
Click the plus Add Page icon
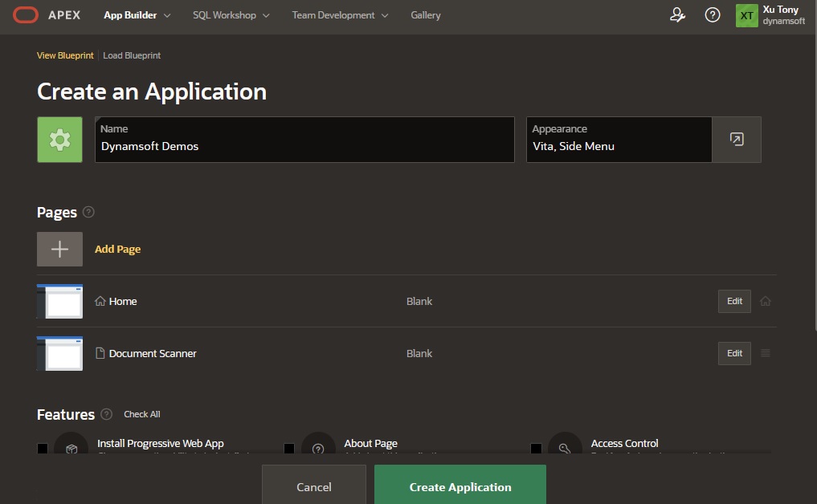(59, 249)
